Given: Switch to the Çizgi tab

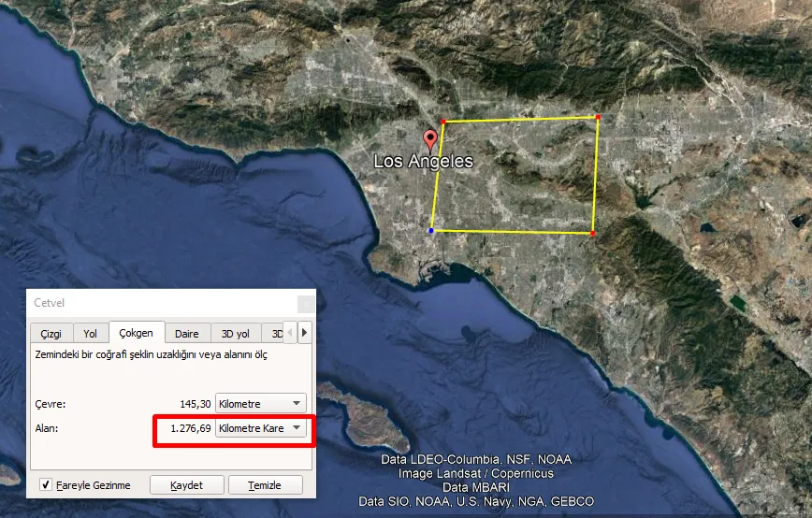Looking at the screenshot, I should tap(51, 334).
